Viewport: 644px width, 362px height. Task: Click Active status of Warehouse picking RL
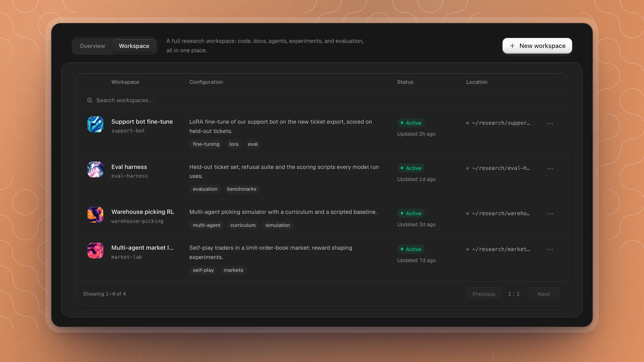[x=411, y=214]
